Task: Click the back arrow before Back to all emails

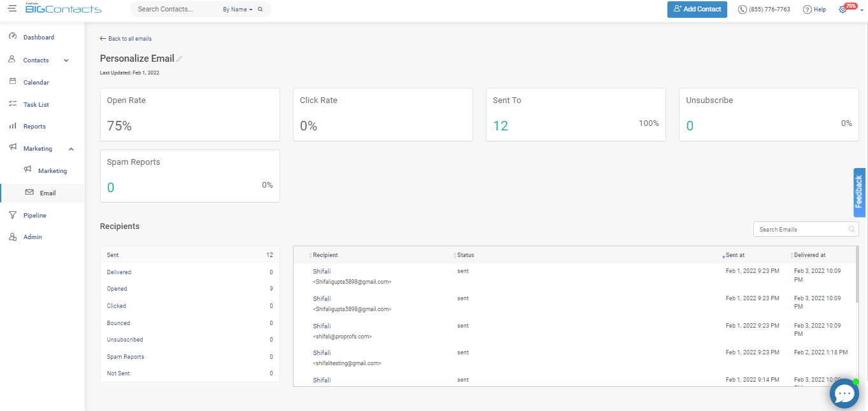Action: [103, 39]
